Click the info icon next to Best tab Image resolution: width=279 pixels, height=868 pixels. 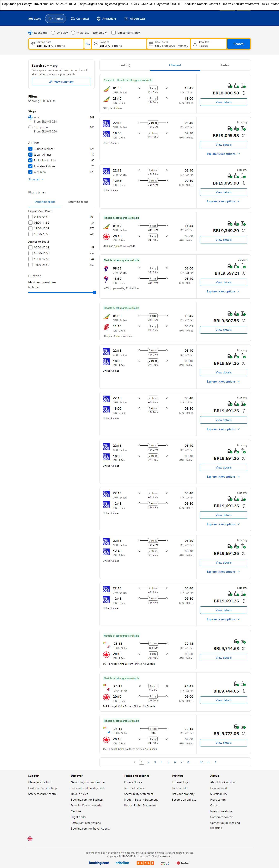(128, 65)
